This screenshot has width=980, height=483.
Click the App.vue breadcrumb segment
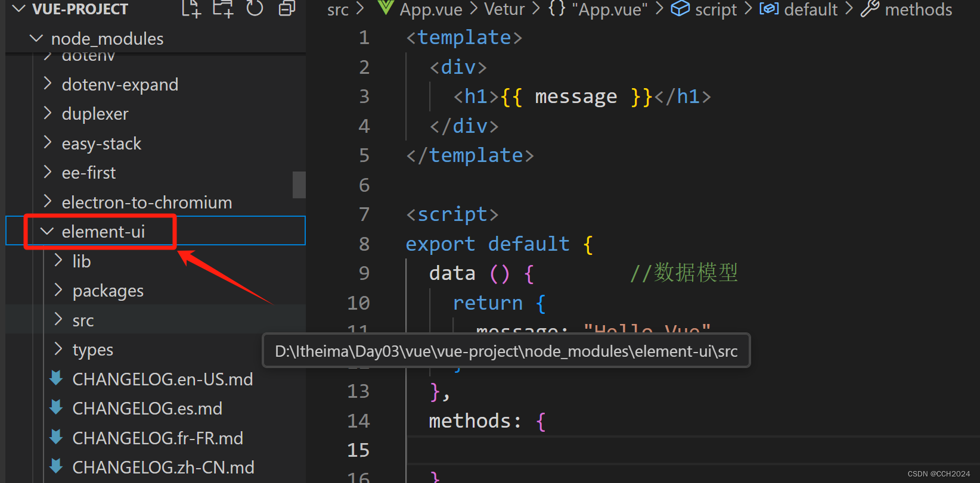coord(431,10)
